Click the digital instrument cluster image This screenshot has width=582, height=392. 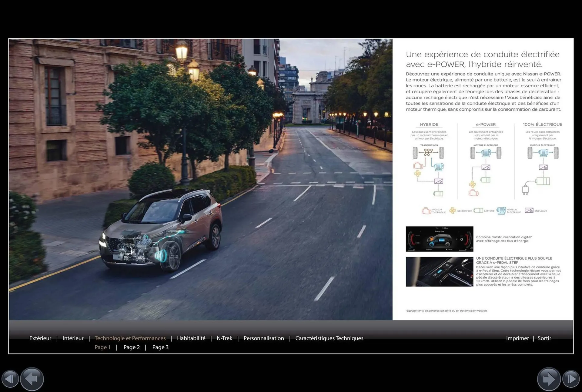click(x=439, y=239)
